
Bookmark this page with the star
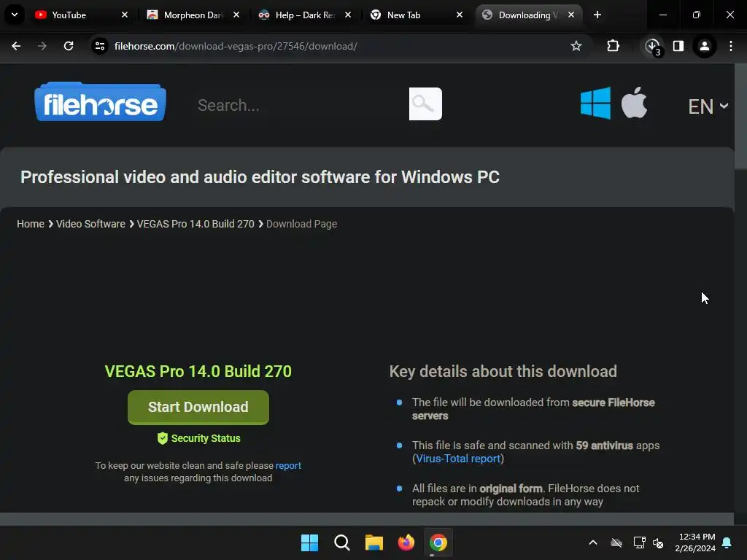tap(576, 46)
